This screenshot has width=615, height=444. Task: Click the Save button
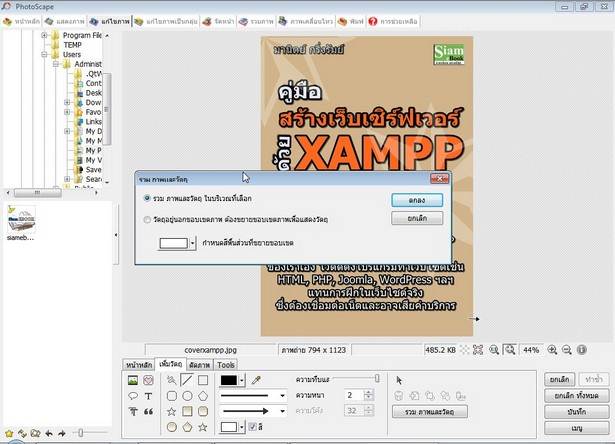tap(577, 412)
